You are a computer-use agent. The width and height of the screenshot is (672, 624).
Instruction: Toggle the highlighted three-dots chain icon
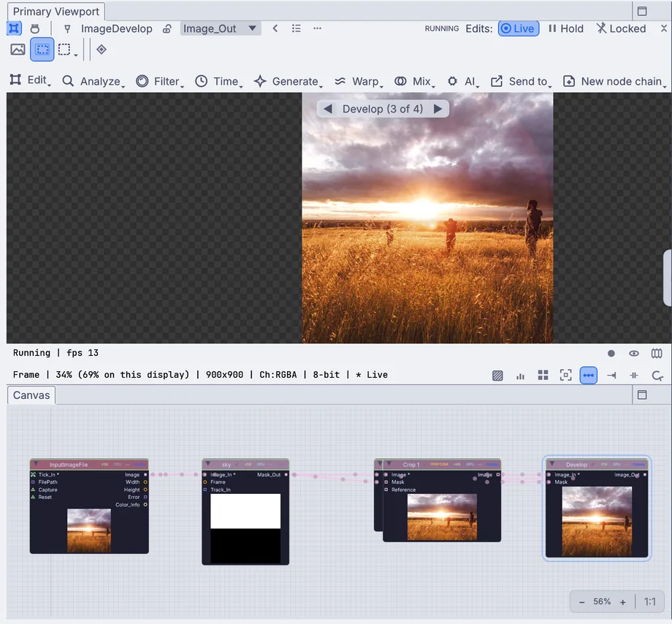[x=589, y=376]
